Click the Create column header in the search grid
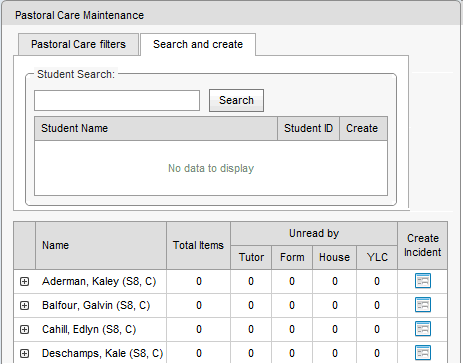 point(363,128)
